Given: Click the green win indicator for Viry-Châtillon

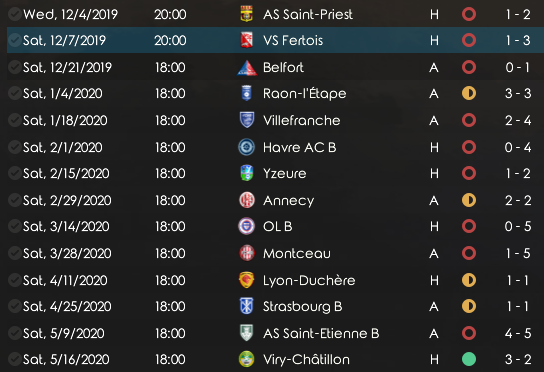Looking at the screenshot, I should 469,359.
